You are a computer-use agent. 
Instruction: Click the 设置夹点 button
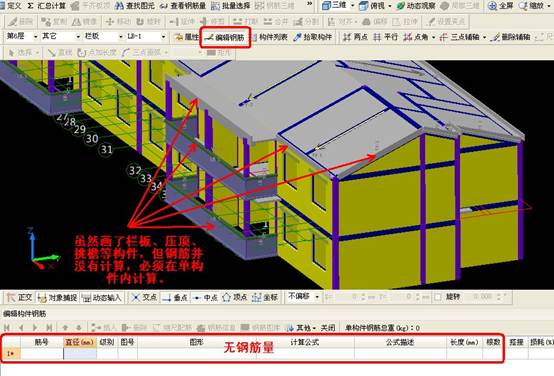(446, 22)
